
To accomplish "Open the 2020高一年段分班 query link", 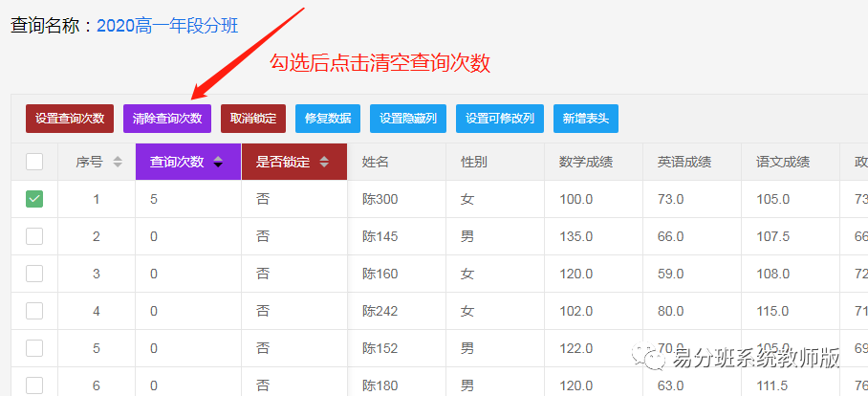I will 167,26.
